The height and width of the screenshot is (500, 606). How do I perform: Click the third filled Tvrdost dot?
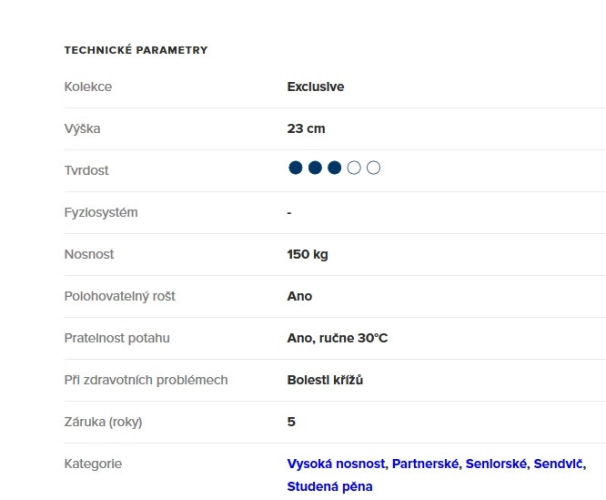click(334, 168)
